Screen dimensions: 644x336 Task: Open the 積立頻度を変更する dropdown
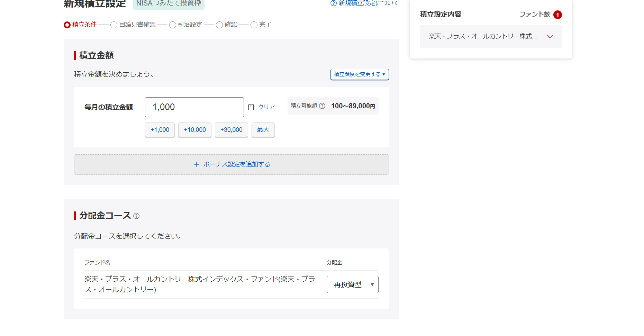(x=360, y=74)
